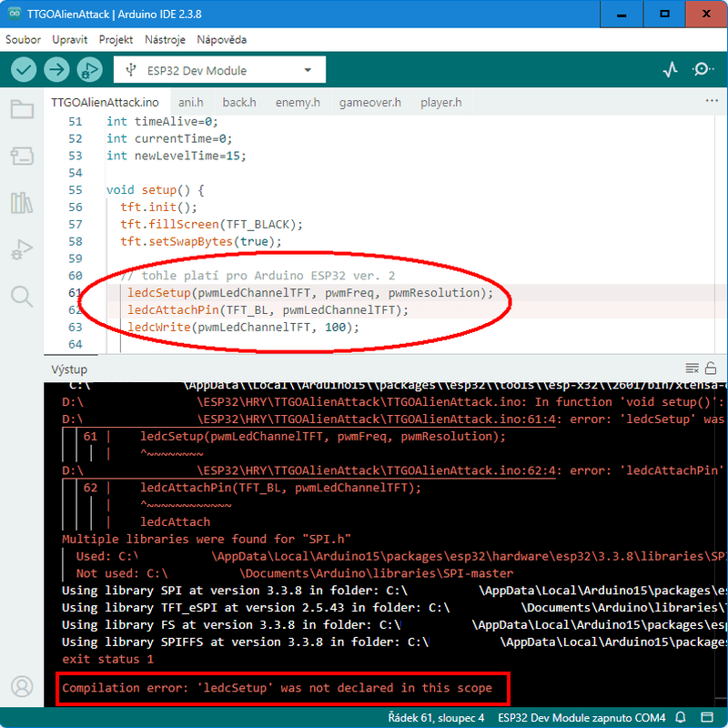Click the ledcWrite call on line 63

pyautogui.click(x=243, y=327)
